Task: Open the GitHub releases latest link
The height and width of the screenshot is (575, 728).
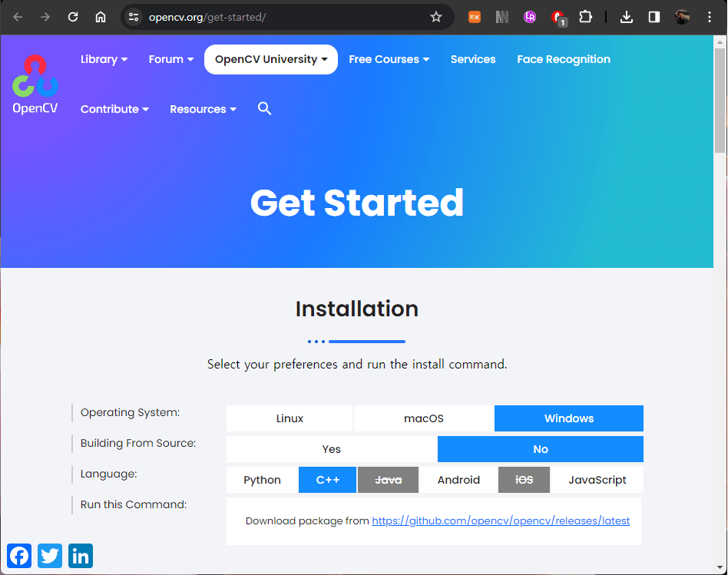Action: tap(501, 520)
